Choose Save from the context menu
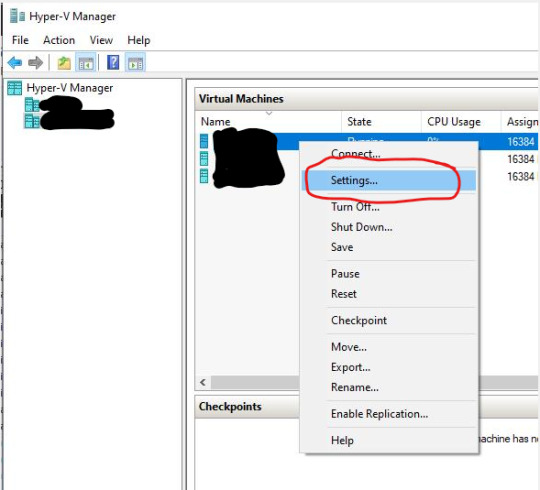Image resolution: width=540 pixels, height=490 pixels. (389, 247)
